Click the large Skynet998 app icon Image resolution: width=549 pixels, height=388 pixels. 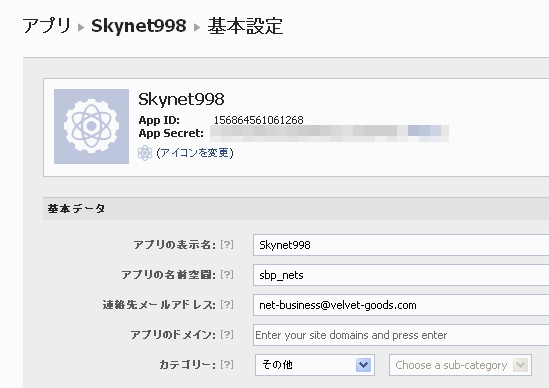coord(91,126)
